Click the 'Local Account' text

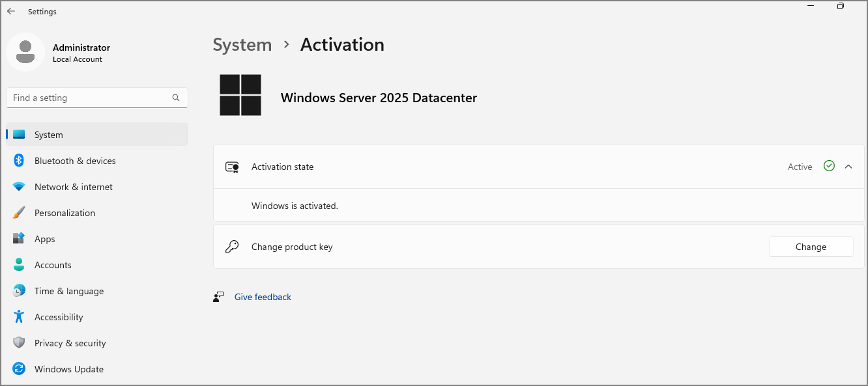coord(78,59)
